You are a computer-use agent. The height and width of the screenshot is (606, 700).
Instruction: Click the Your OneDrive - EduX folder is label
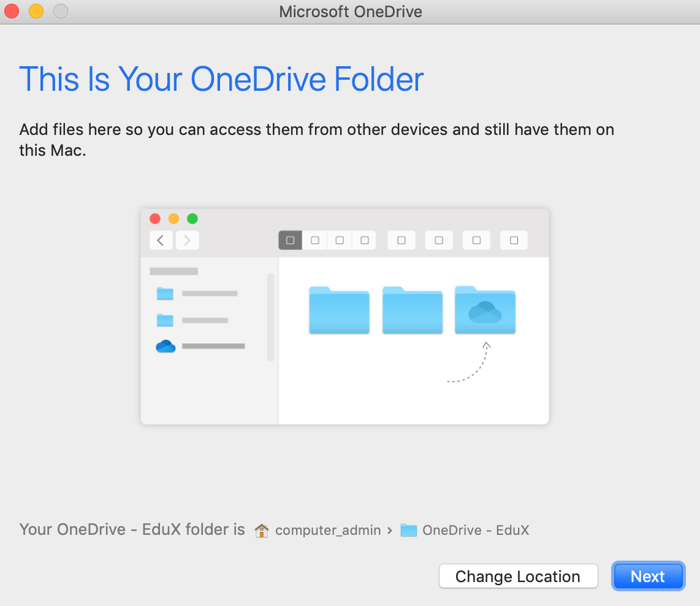point(132,529)
